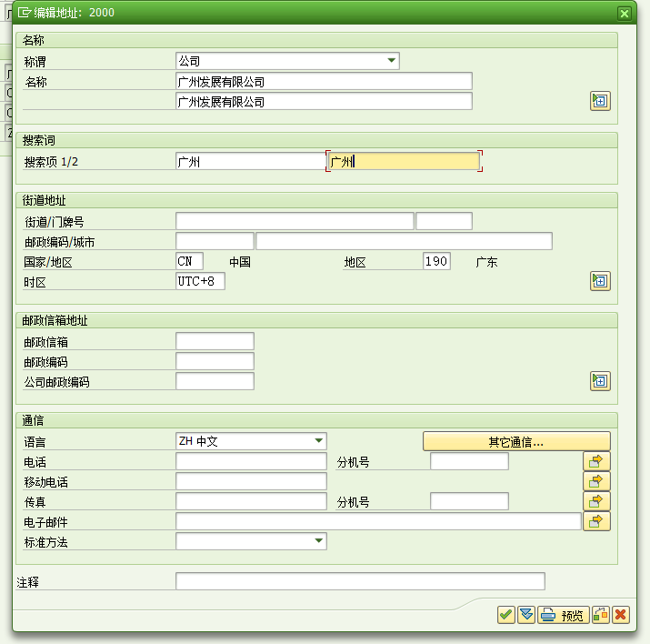Focus the 时区 field containing UTC+8
Viewport: 650px width, 644px height.
[x=200, y=281]
